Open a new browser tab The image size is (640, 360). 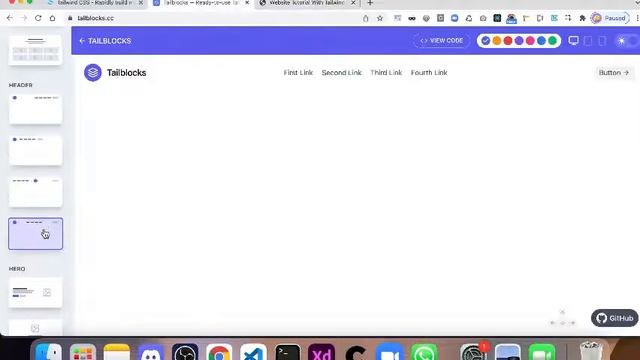point(370,3)
